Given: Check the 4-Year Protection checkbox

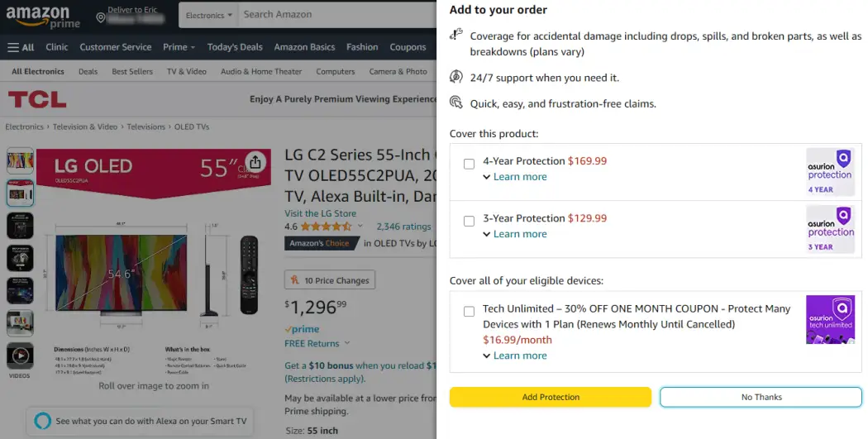Looking at the screenshot, I should tap(469, 164).
